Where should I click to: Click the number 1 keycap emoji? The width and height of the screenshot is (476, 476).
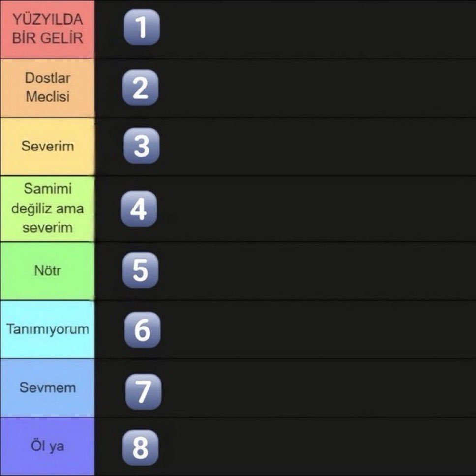click(142, 27)
